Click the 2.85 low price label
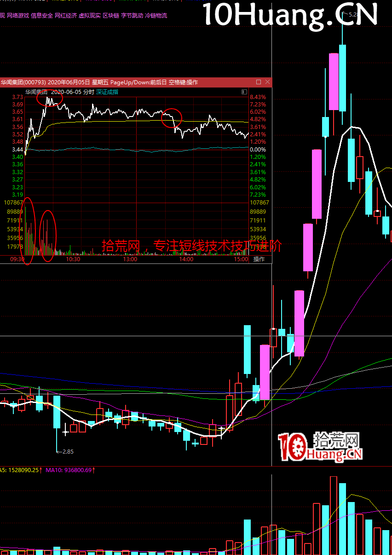392x555 pixels. click(x=68, y=452)
